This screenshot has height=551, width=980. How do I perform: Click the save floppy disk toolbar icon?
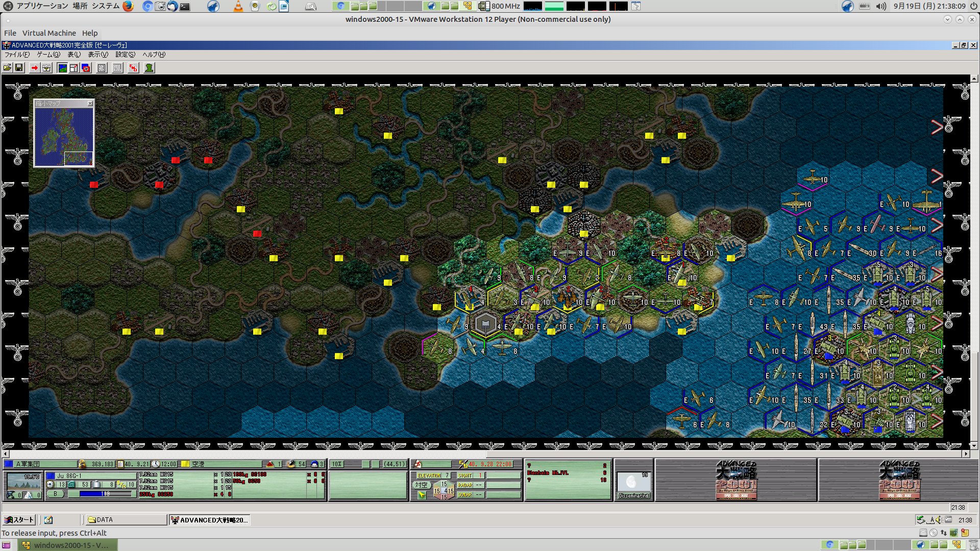click(19, 68)
